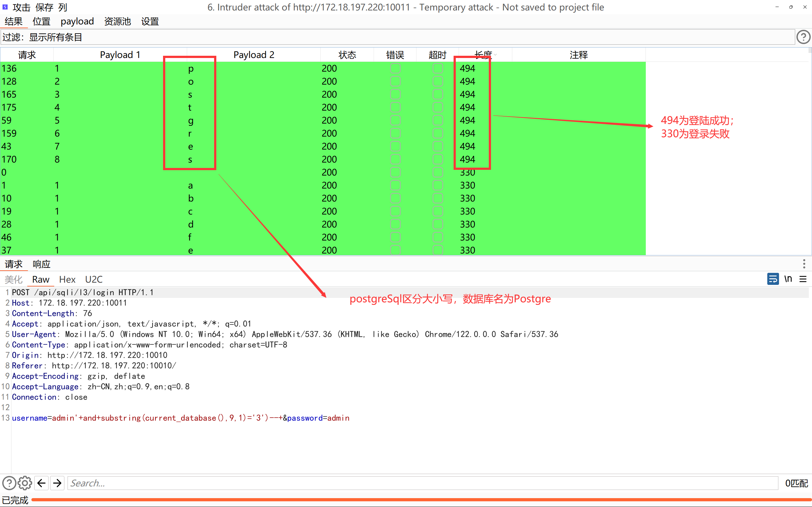Toggle the show non-printable \n icon

[x=788, y=279]
